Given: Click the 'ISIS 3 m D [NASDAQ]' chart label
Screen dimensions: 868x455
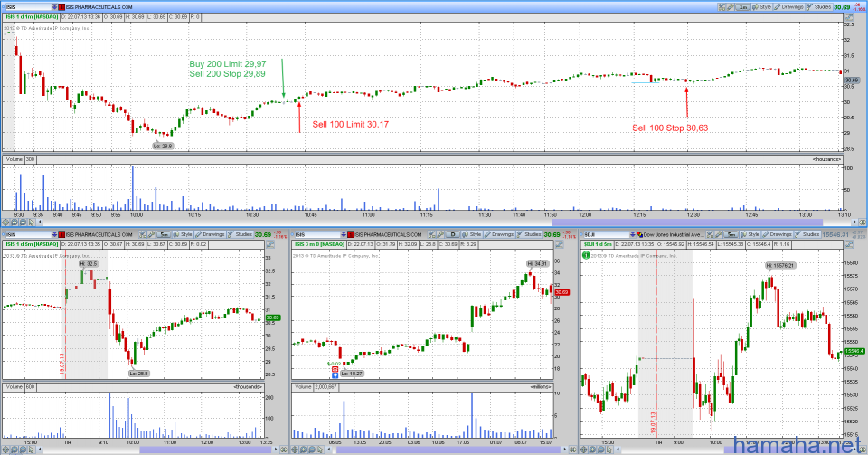Looking at the screenshot, I should pyautogui.click(x=320, y=244).
